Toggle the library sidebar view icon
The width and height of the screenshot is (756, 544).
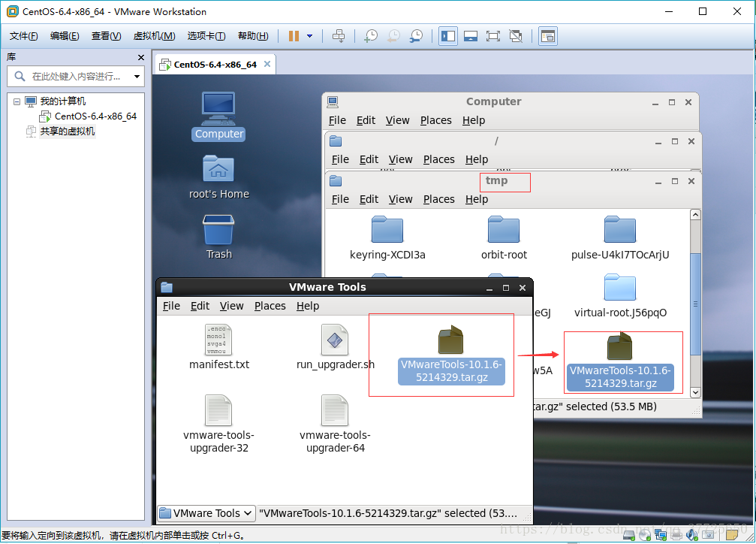(x=448, y=36)
